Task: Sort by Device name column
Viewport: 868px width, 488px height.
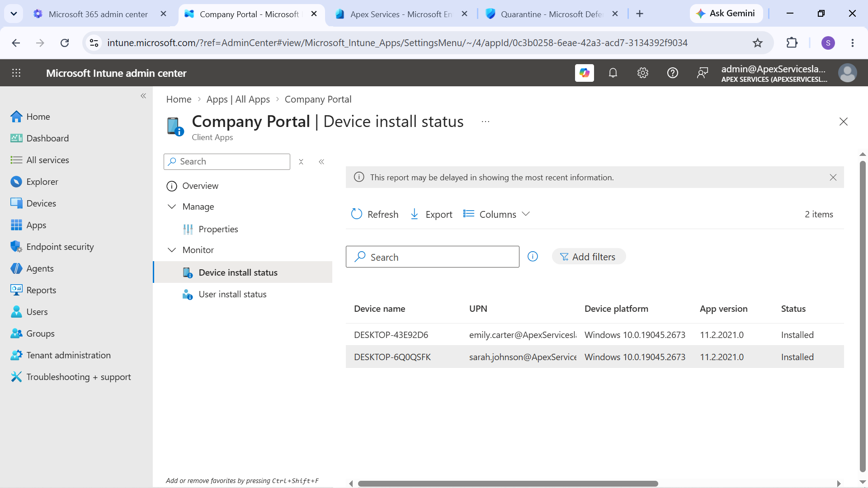Action: [379, 309]
